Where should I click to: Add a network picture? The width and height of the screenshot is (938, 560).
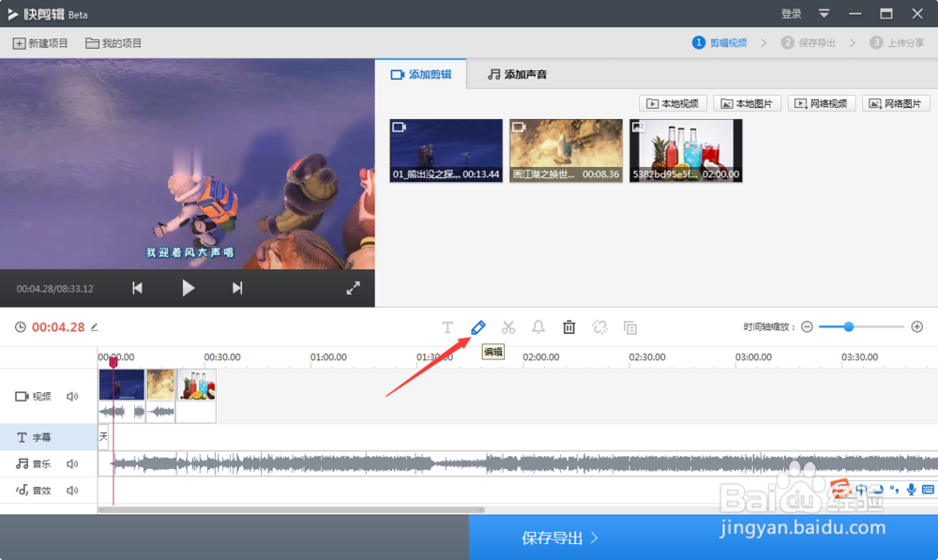[x=896, y=103]
